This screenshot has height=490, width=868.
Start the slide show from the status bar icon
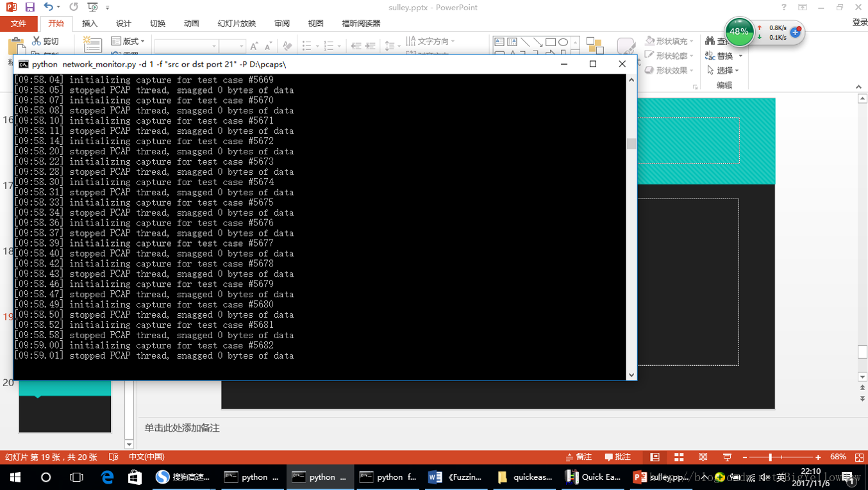(727, 457)
